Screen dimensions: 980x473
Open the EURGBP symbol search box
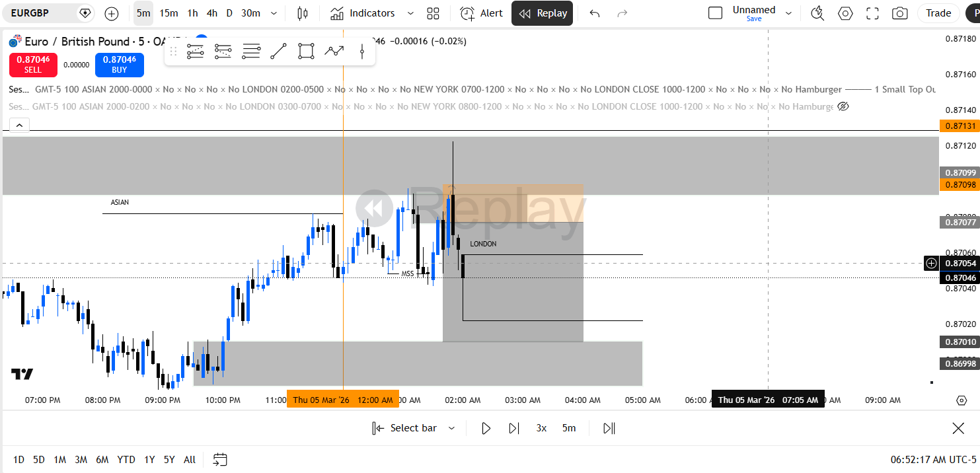tap(38, 13)
